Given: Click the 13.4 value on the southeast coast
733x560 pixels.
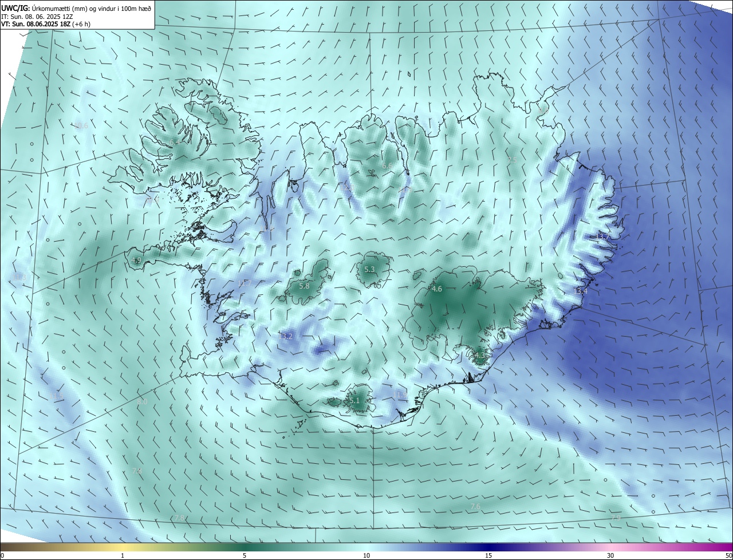Looking at the screenshot, I should [580, 291].
